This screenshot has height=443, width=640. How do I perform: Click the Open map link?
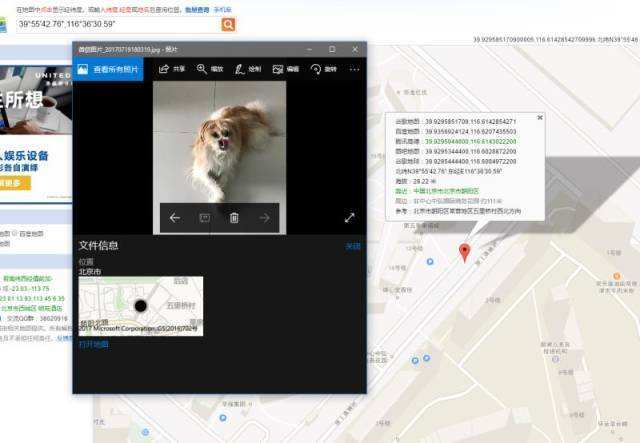coord(93,345)
